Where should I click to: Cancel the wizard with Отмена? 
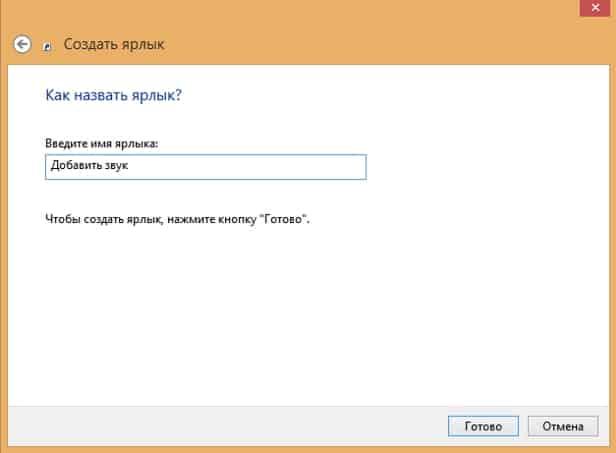(x=563, y=426)
